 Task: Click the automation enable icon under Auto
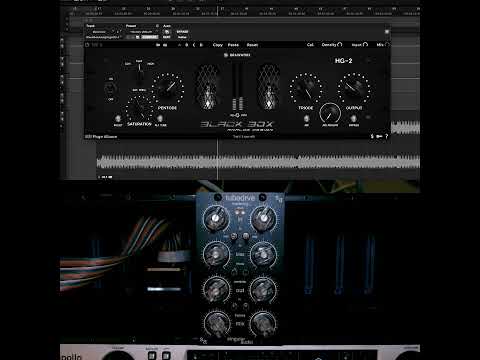(x=167, y=32)
